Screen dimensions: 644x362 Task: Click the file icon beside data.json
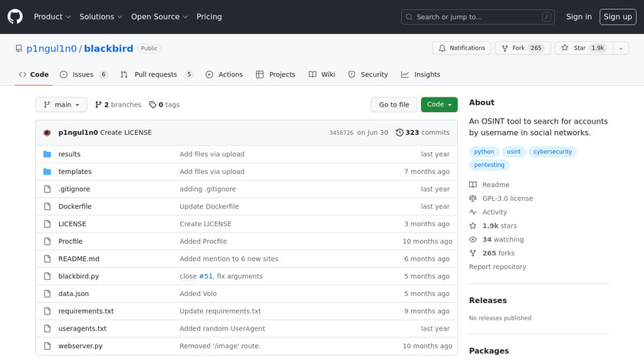(x=48, y=294)
